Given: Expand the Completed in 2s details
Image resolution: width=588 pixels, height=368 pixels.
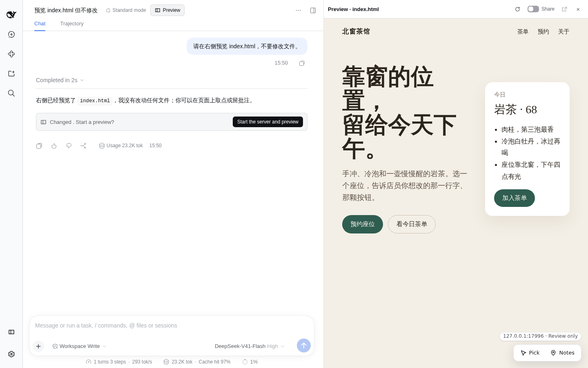Looking at the screenshot, I should tap(60, 80).
